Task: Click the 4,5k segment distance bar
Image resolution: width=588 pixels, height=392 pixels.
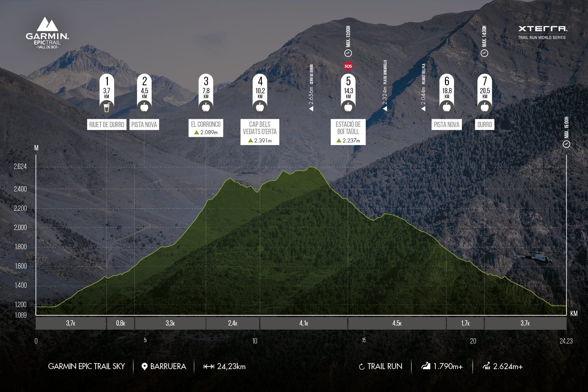Action: click(397, 323)
